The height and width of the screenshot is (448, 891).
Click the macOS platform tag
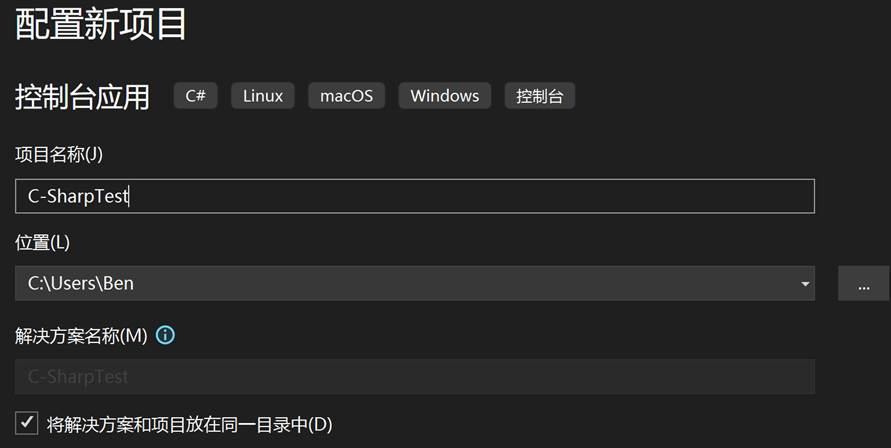(346, 96)
